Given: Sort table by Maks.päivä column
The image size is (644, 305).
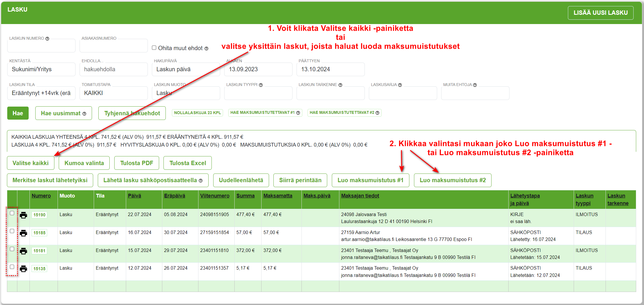Looking at the screenshot, I should pyautogui.click(x=317, y=196).
